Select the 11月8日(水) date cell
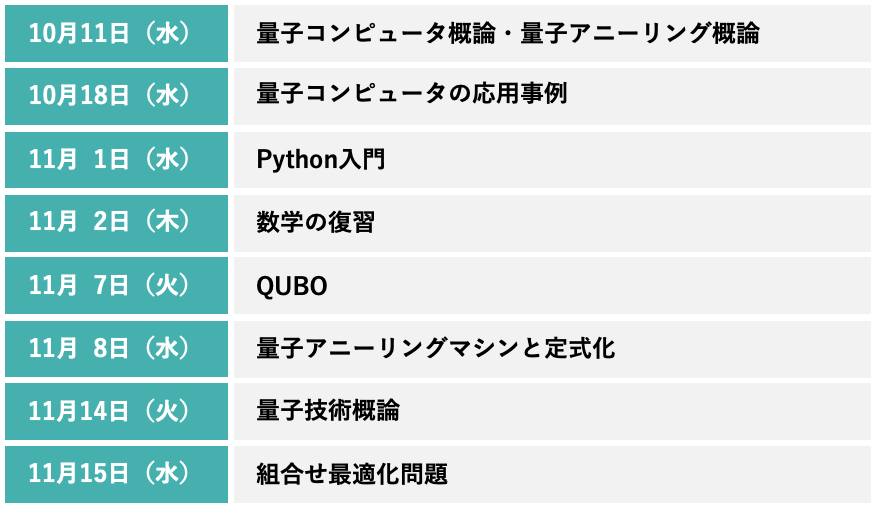Screen dimensions: 876x509 [x=116, y=348]
